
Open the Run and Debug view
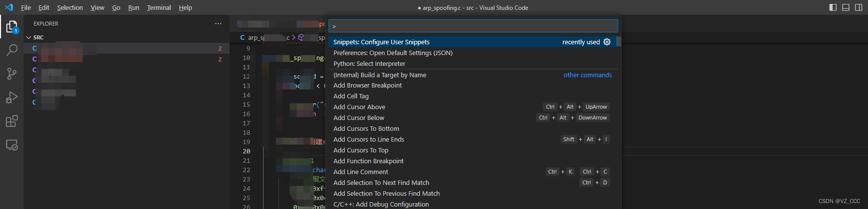click(x=11, y=97)
